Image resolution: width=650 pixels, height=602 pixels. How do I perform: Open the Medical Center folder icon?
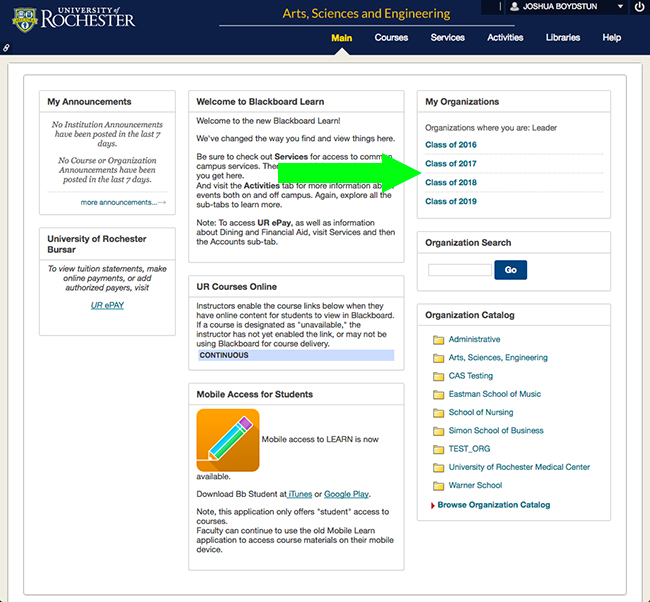[438, 468]
